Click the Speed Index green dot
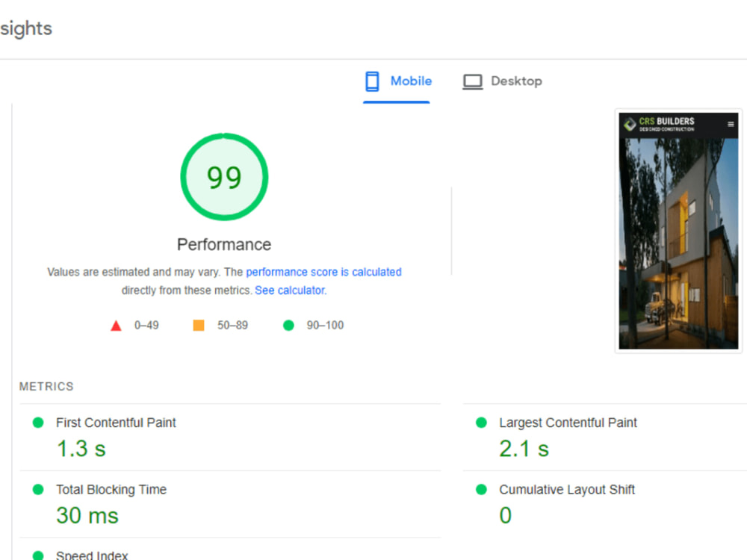The width and height of the screenshot is (747, 560). point(38,556)
